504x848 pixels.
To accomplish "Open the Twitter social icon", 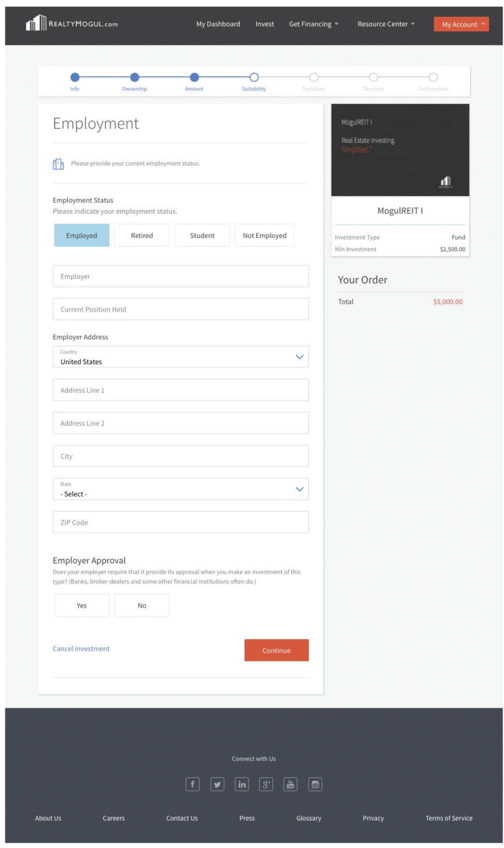I will click(217, 784).
